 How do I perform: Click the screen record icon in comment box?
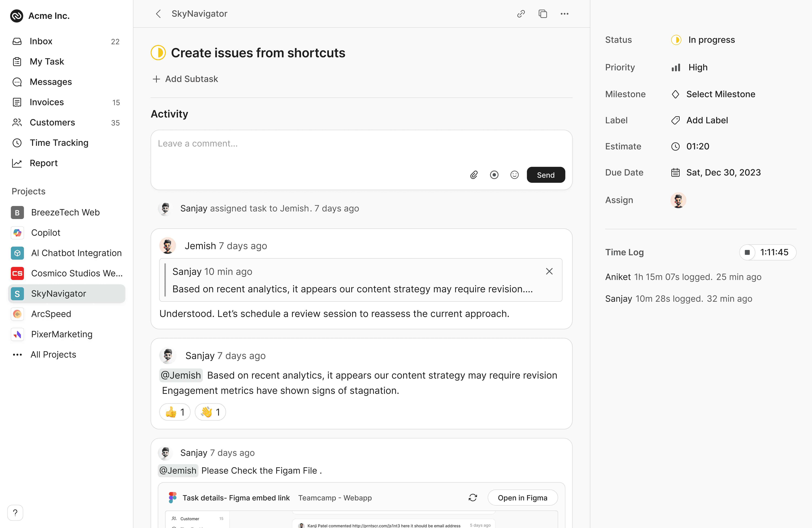(494, 175)
